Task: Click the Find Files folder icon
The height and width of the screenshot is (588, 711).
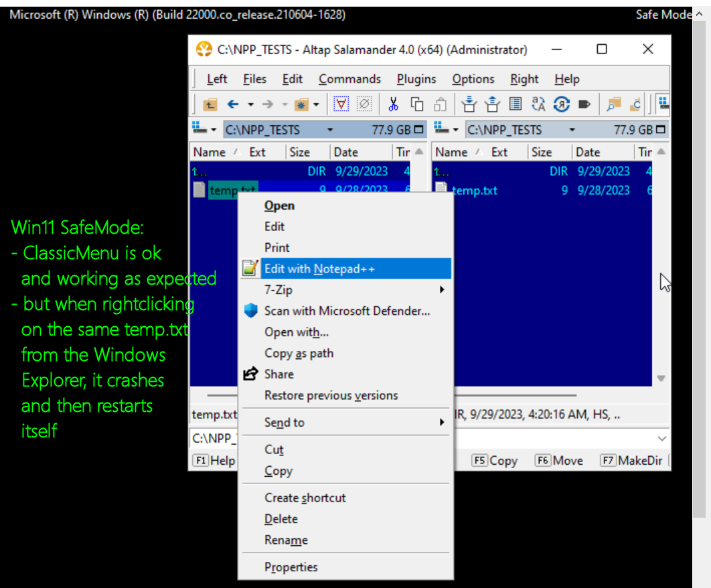Action: tap(613, 104)
